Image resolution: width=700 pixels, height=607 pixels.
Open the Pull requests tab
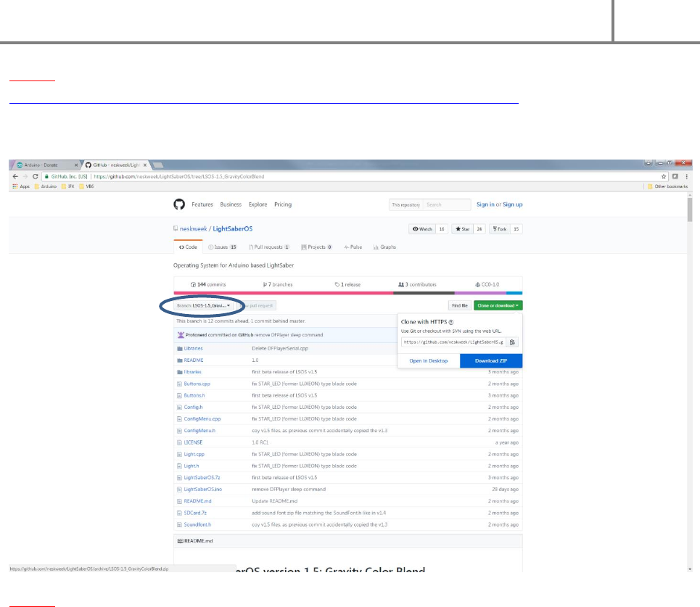point(269,247)
